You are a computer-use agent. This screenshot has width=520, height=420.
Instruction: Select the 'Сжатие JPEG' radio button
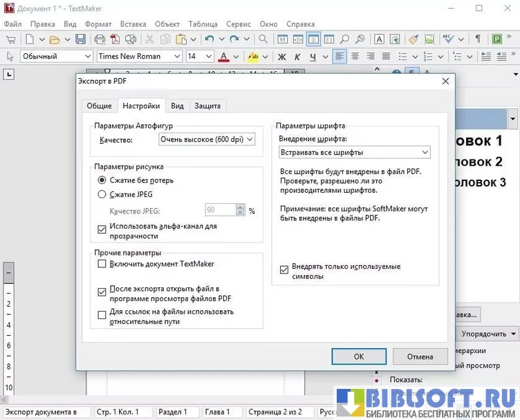point(102,195)
